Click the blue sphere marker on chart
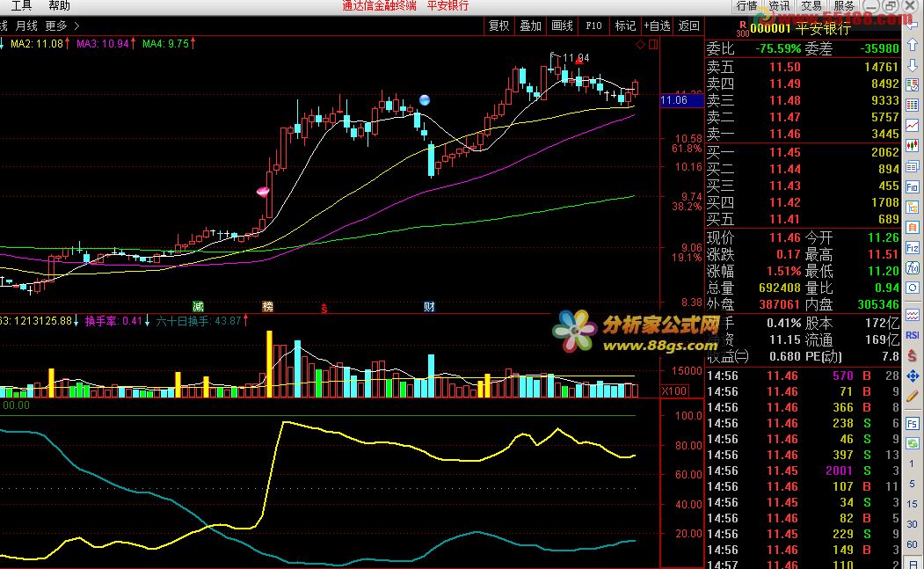This screenshot has height=569, width=924. pyautogui.click(x=425, y=99)
